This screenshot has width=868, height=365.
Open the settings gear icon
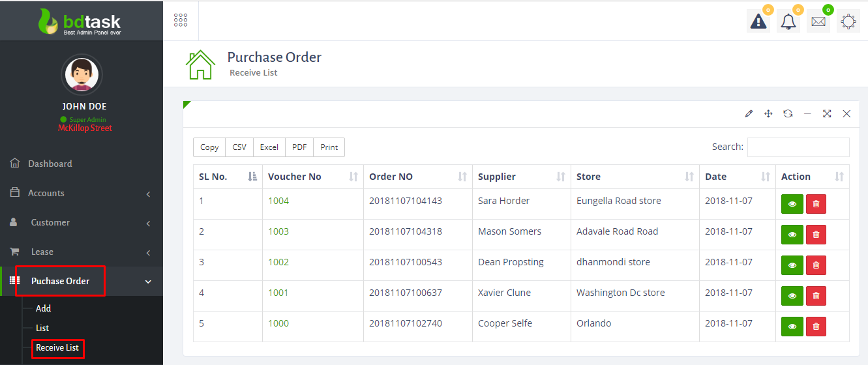848,22
